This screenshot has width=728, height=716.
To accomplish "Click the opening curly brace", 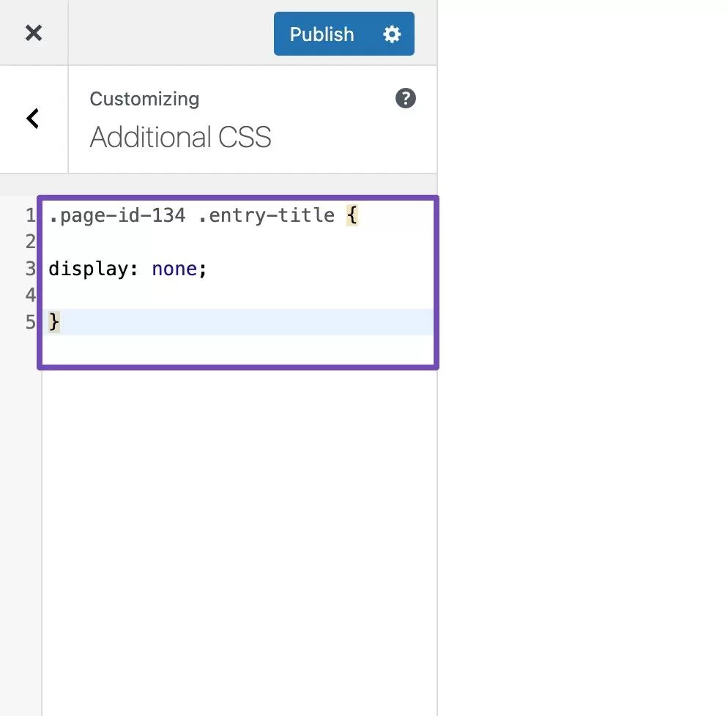I will tap(352, 216).
